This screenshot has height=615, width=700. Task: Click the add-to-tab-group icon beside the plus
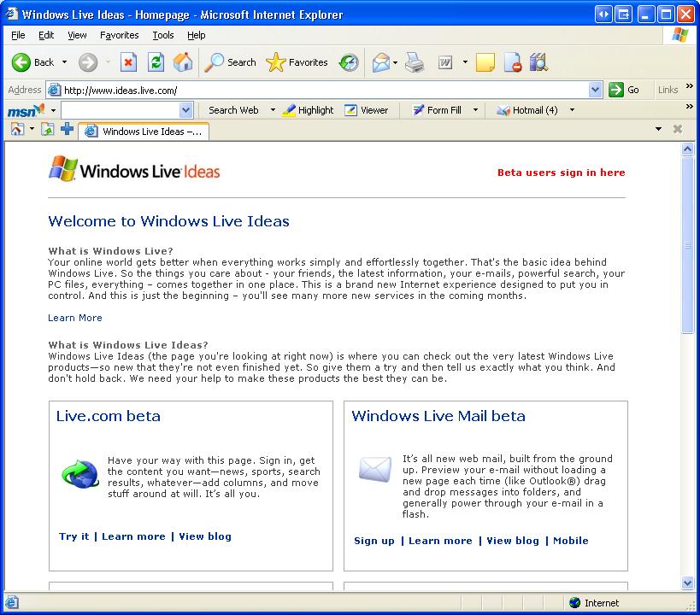(x=47, y=129)
